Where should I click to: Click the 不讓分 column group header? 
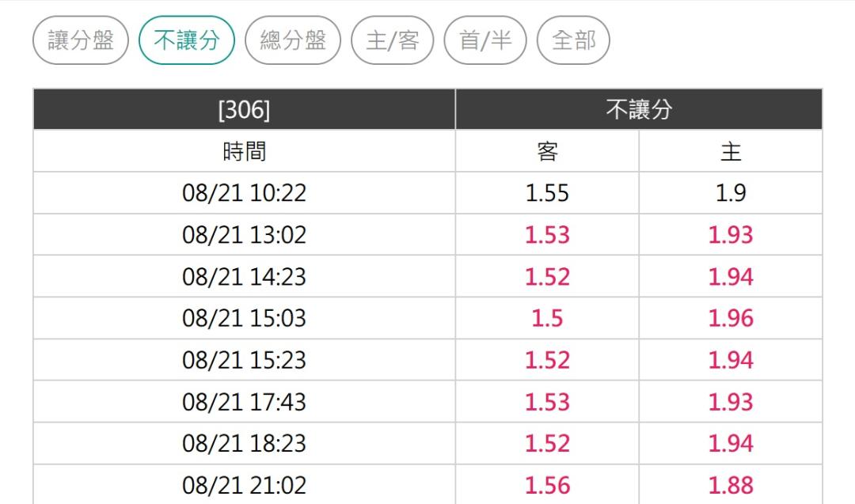point(639,109)
